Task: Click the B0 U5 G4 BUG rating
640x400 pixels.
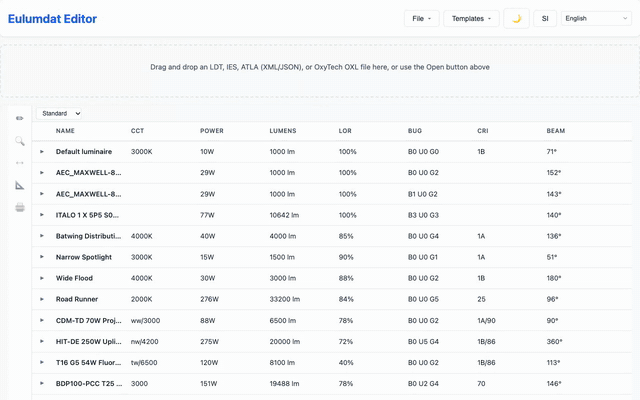Action: (423, 342)
